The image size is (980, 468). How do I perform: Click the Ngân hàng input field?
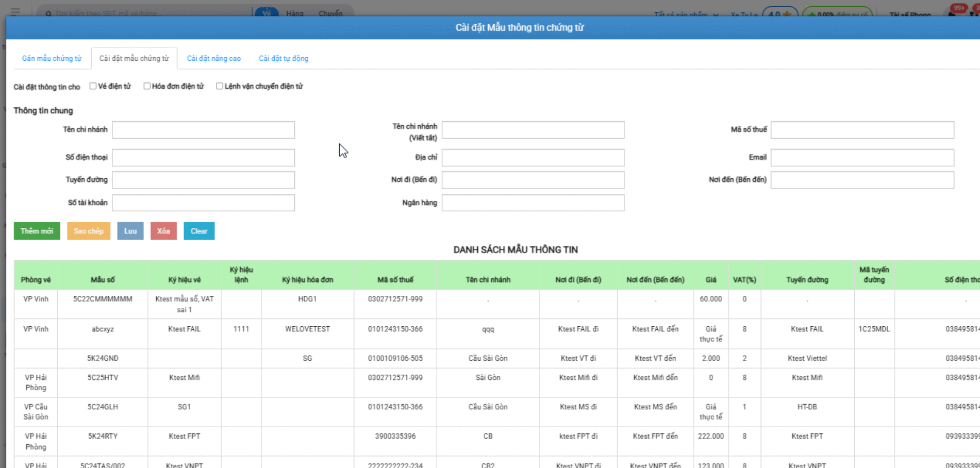coord(533,203)
